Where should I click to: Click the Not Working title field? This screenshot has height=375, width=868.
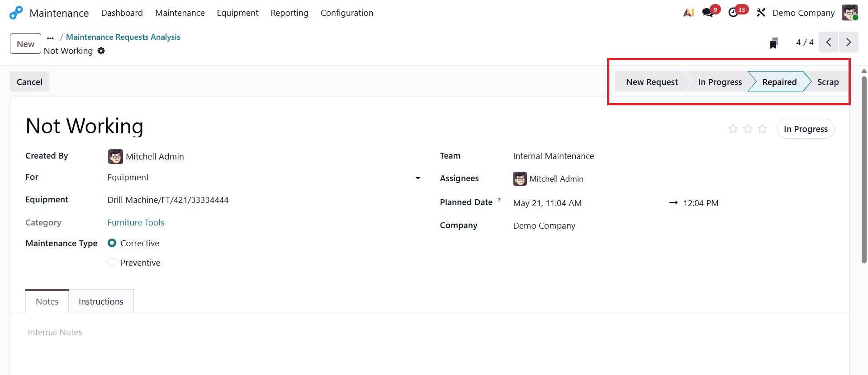click(84, 126)
